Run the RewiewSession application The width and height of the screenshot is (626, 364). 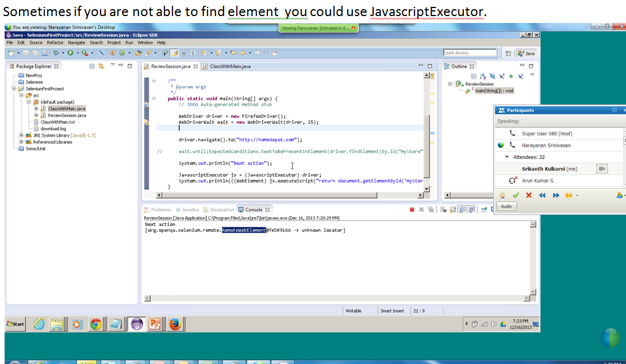pos(71,52)
